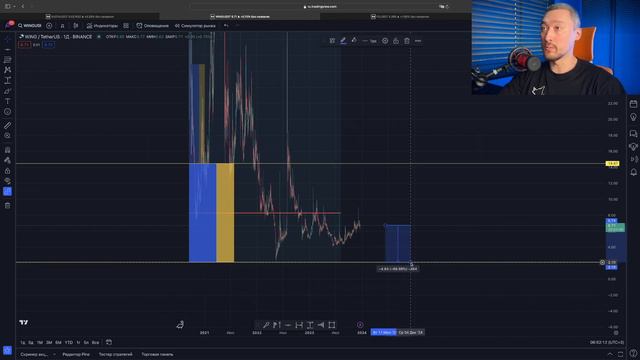Open the Тестер стратегий tab
This screenshot has width=640, height=360.
(116, 354)
